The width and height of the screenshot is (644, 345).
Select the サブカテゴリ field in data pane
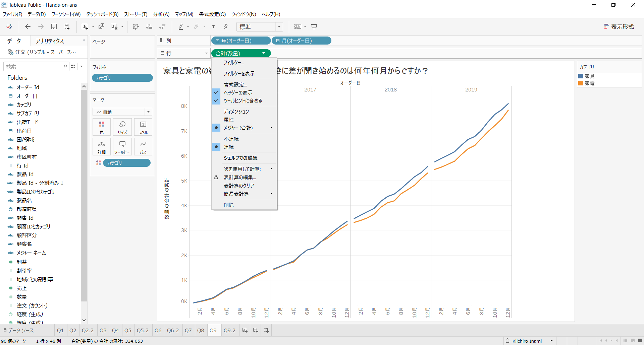coord(28,113)
